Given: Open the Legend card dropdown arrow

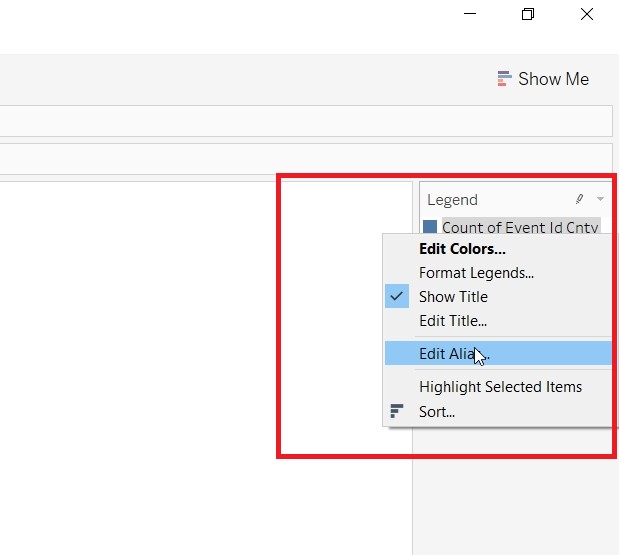Looking at the screenshot, I should click(x=600, y=199).
